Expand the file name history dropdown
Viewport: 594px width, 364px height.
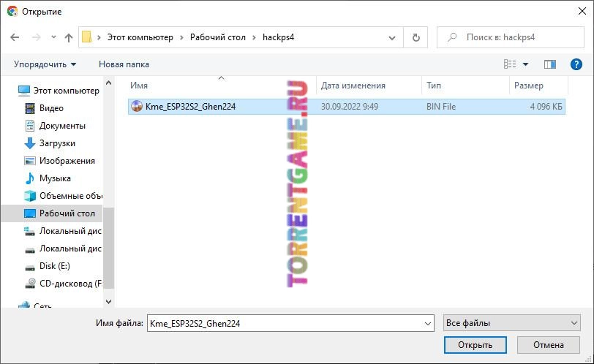428,322
